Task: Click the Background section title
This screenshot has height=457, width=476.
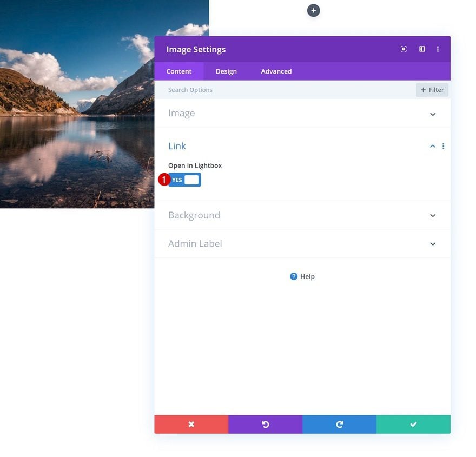Action: (x=194, y=215)
